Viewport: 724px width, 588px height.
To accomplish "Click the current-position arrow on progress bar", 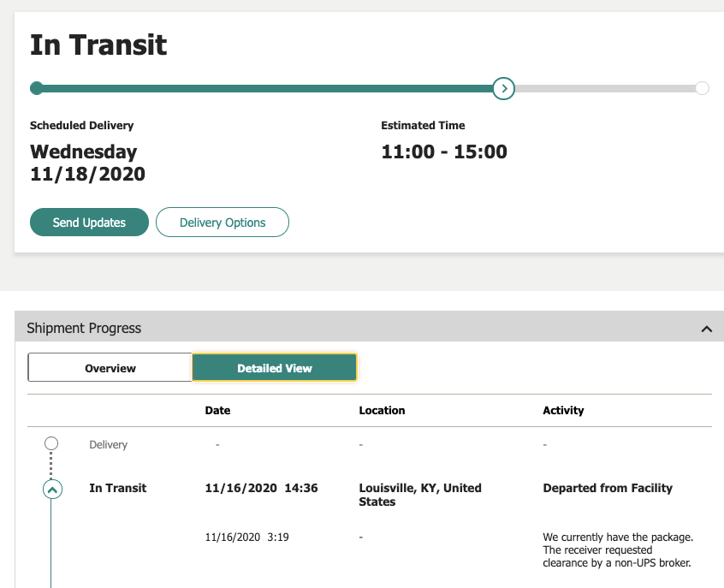I will click(504, 88).
